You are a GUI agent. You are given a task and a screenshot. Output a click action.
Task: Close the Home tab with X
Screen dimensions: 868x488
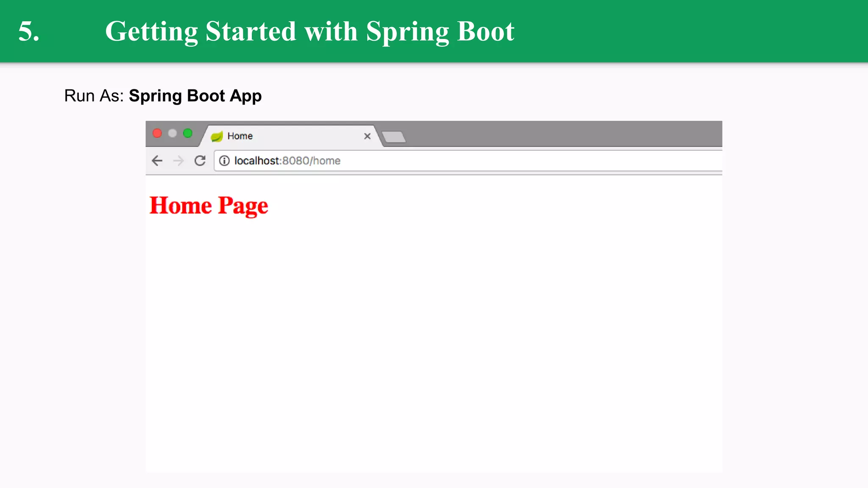coord(367,136)
